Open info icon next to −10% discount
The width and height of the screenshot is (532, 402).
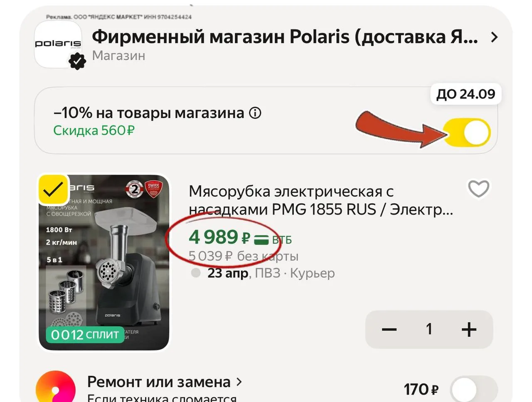[x=255, y=113]
